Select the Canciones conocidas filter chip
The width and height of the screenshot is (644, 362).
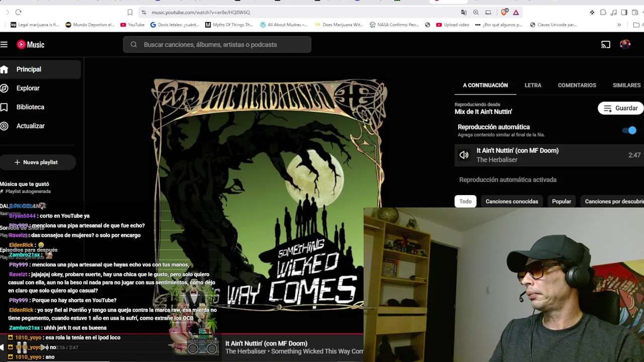coord(512,201)
